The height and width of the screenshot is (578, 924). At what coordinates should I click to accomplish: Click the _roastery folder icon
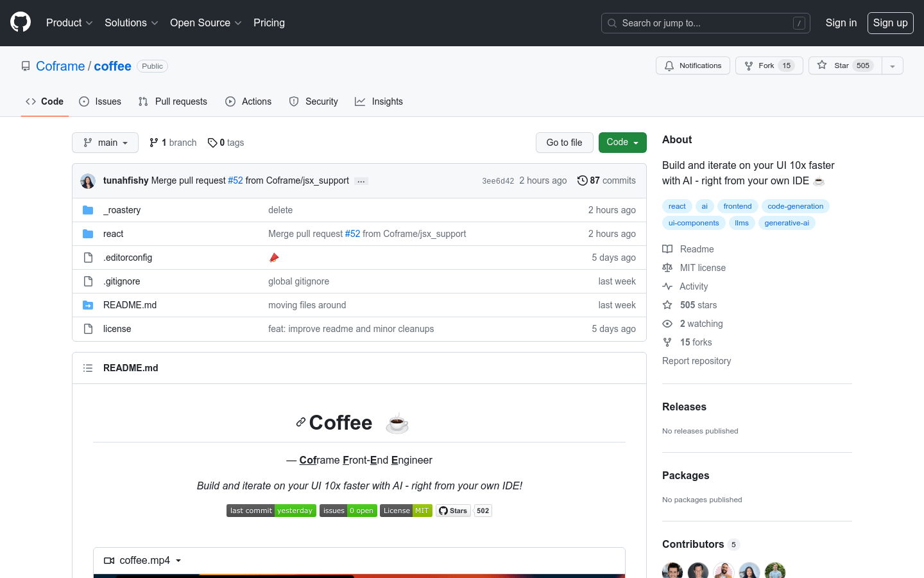(88, 210)
